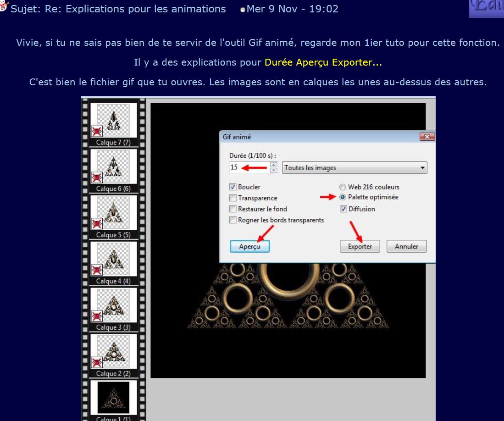Open the mon 1ier tuto link
The height and width of the screenshot is (421, 504).
420,43
